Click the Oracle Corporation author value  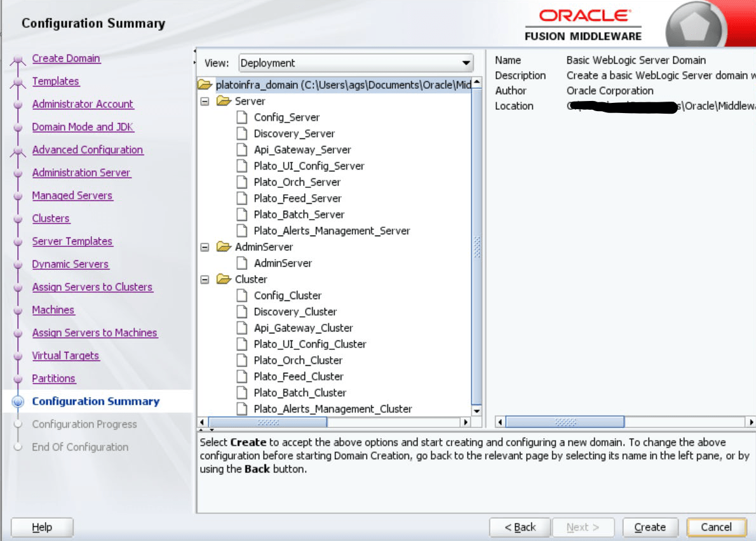pyautogui.click(x=610, y=91)
